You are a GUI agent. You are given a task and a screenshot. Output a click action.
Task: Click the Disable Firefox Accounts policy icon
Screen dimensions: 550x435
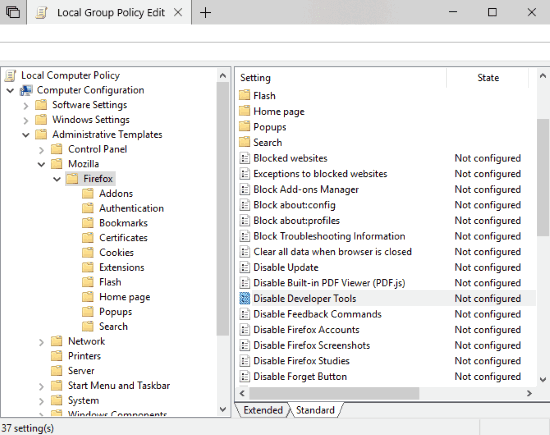(244, 330)
